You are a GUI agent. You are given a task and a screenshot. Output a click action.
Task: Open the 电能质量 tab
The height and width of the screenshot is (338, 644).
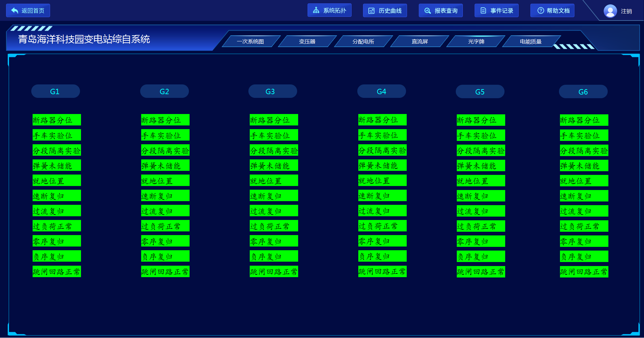530,41
